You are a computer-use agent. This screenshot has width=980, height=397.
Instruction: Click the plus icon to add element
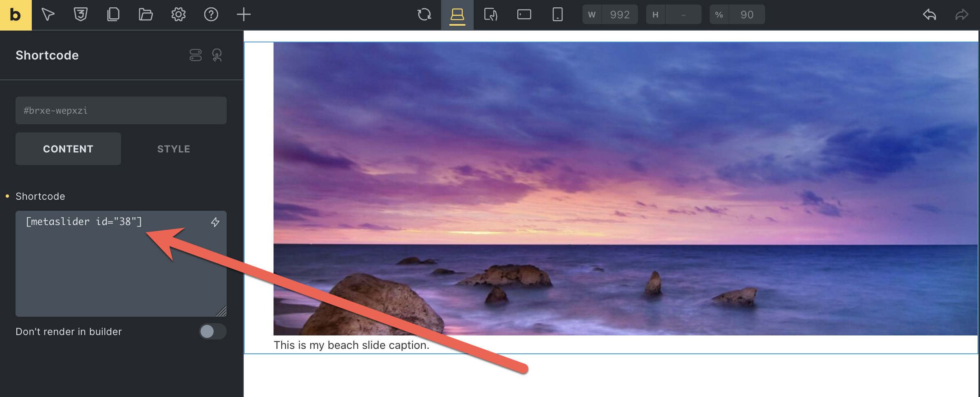pos(243,15)
